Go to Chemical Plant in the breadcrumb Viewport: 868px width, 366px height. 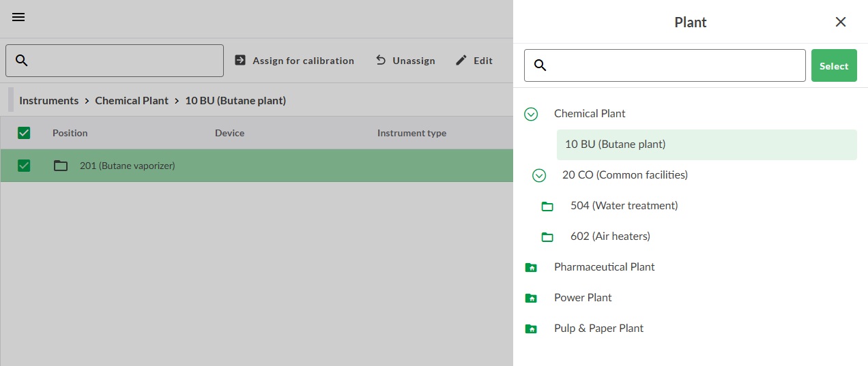pyautogui.click(x=132, y=100)
